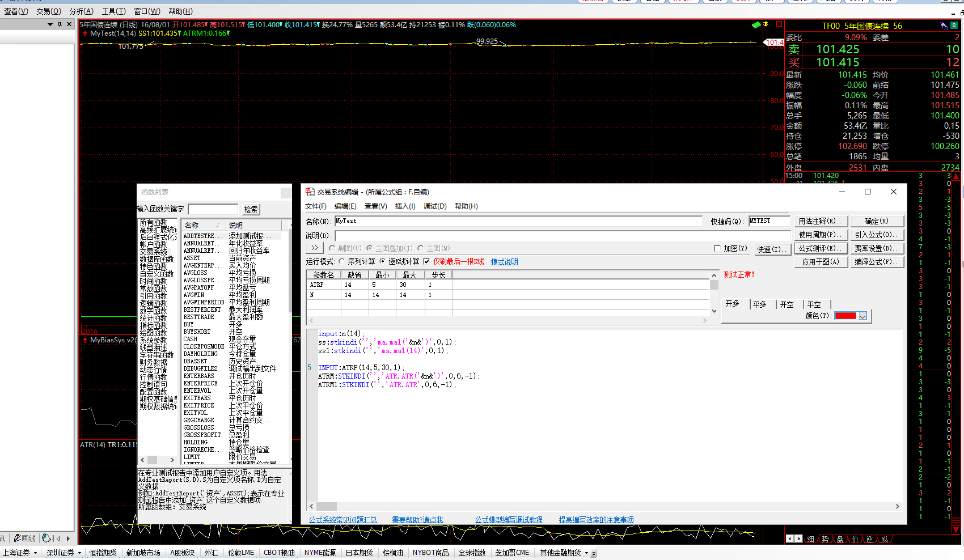Click the >> expand button beside 副图
The width and height of the screenshot is (964, 560).
click(315, 248)
